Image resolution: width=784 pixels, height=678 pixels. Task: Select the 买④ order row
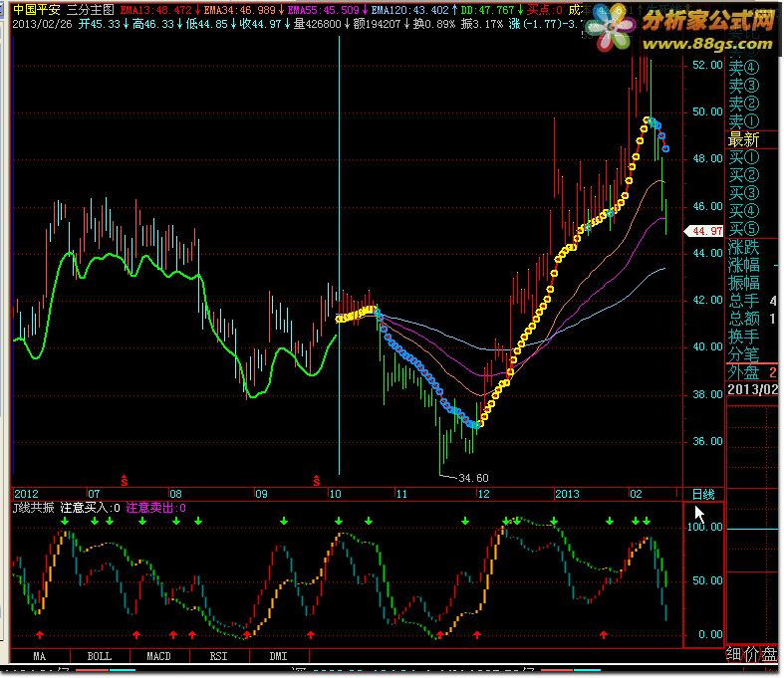pyautogui.click(x=744, y=211)
